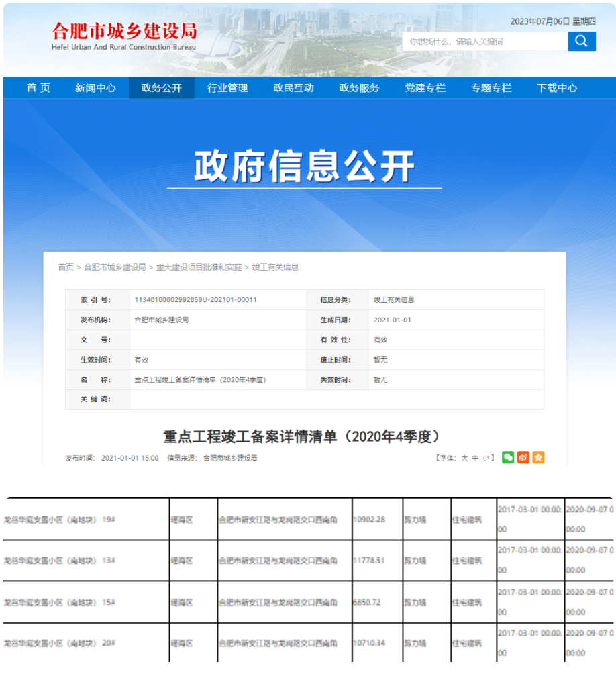Open the 党建专栏 section
This screenshot has width=616, height=674.
coord(425,88)
